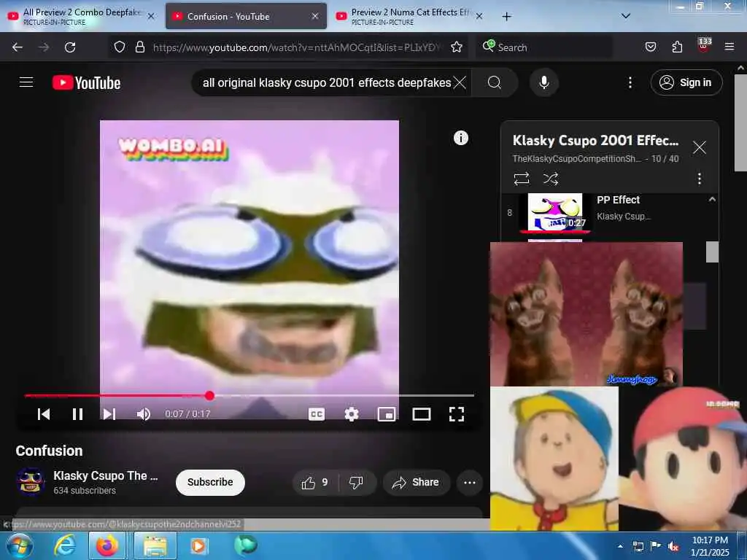Start voice search with microphone icon
The height and width of the screenshot is (560, 747).
(x=543, y=83)
